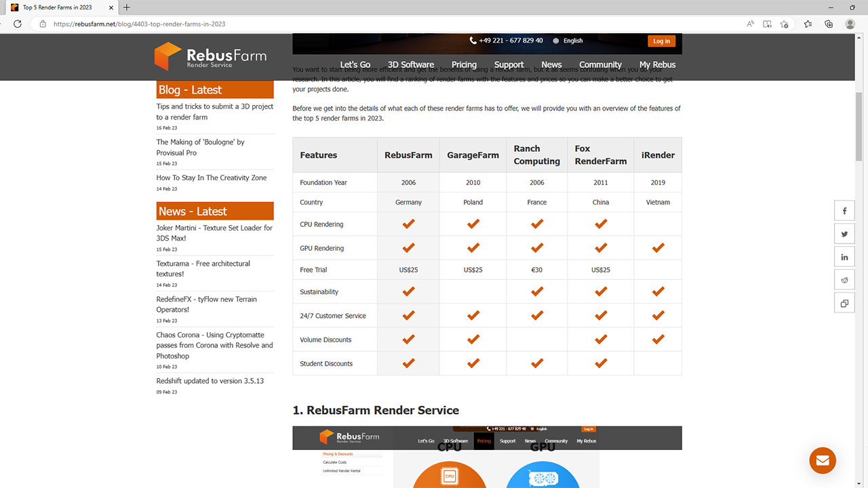Open the browser profile avatar
The image size is (868, 488).
tap(850, 24)
